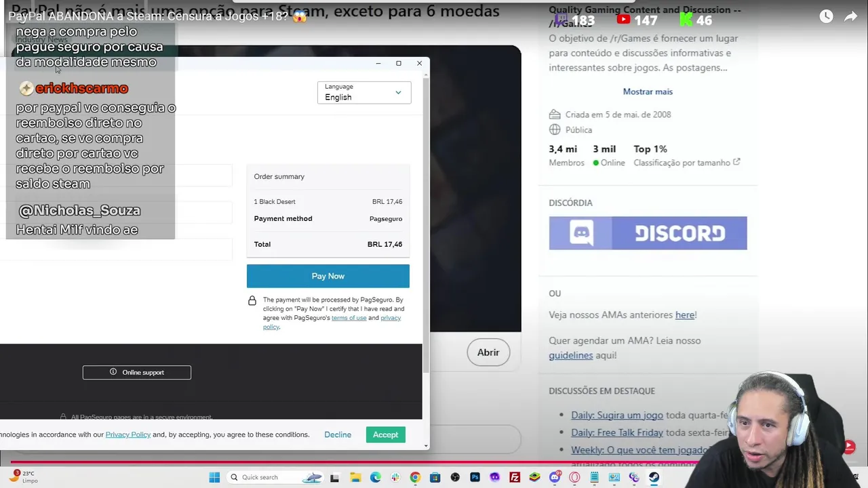This screenshot has width=868, height=488.
Task: Open Microsoft Store from the taskbar
Action: 435,477
